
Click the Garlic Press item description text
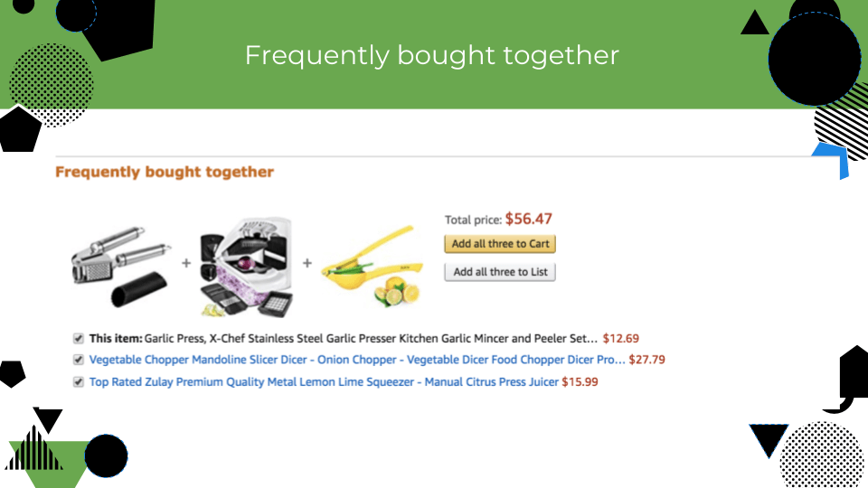344,338
